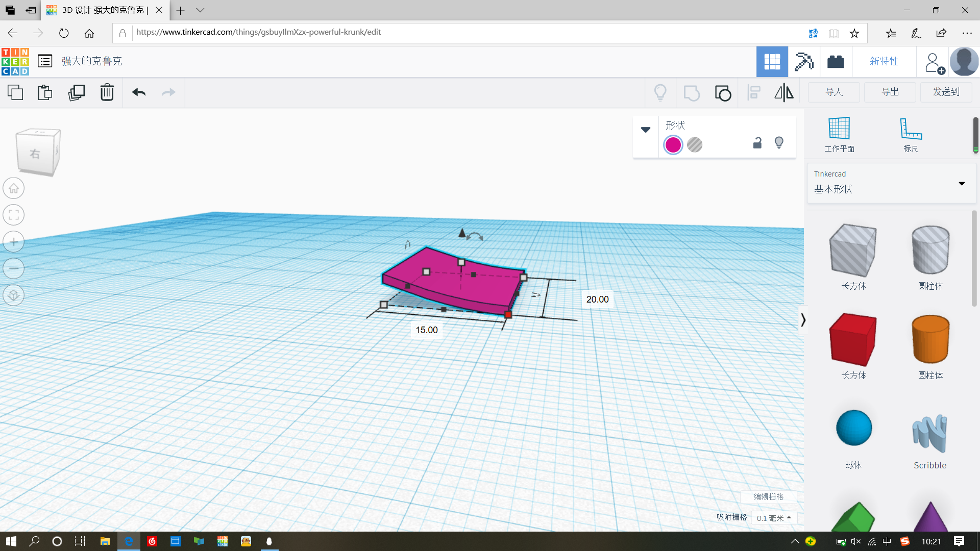Click the 发送到 send to button

click(x=946, y=92)
